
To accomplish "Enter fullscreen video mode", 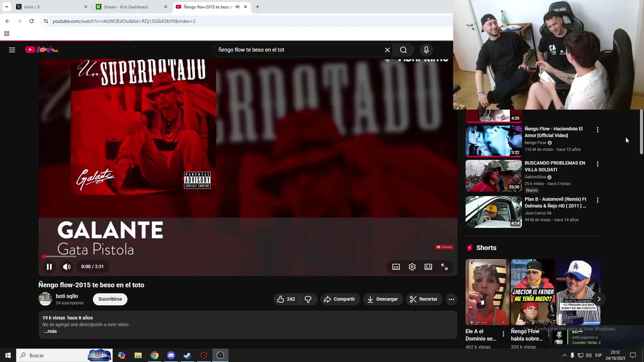I will 444,267.
